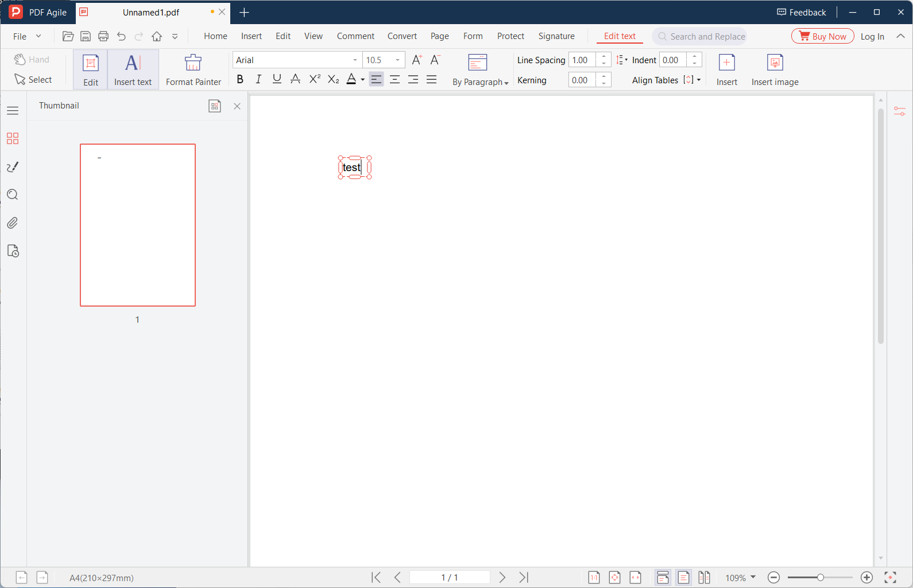Align text right

coord(413,79)
